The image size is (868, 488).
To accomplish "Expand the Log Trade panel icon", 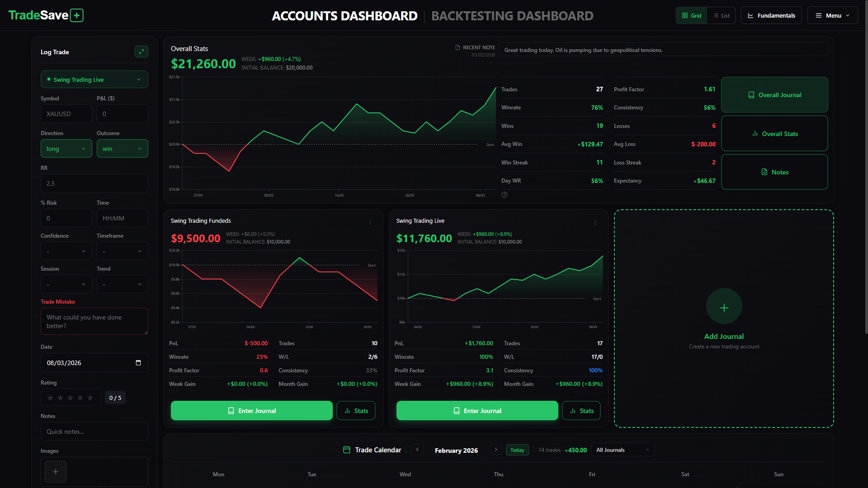I will 142,52.
